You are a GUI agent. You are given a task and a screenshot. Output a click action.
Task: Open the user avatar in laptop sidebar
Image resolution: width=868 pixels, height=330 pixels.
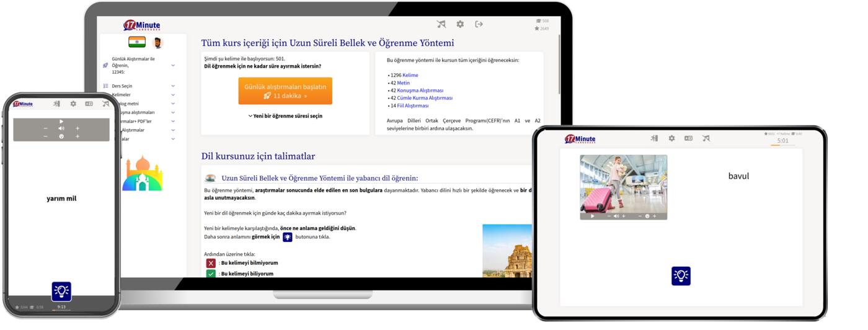157,43
